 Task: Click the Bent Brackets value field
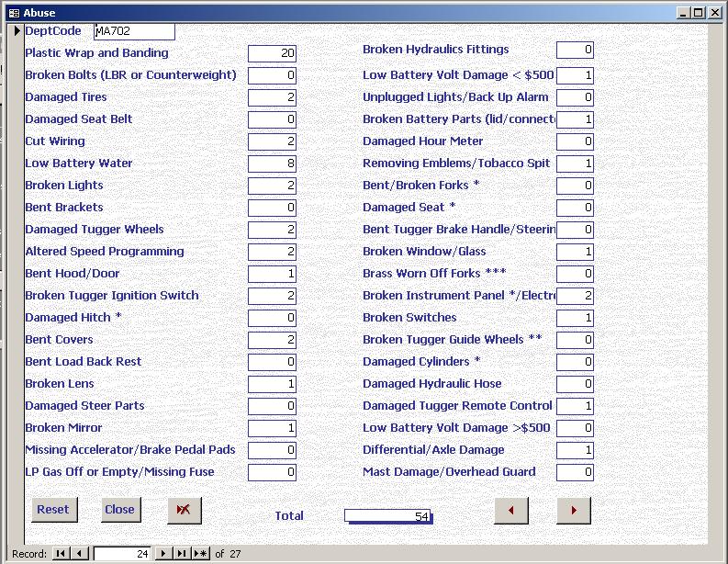tap(272, 208)
